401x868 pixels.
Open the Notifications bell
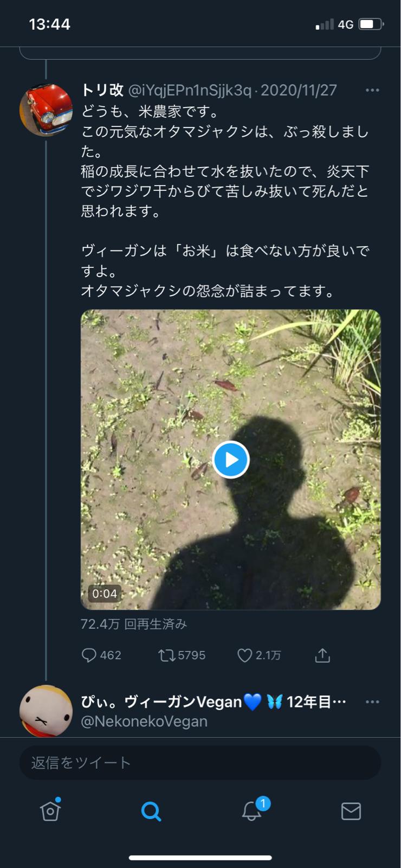251,811
